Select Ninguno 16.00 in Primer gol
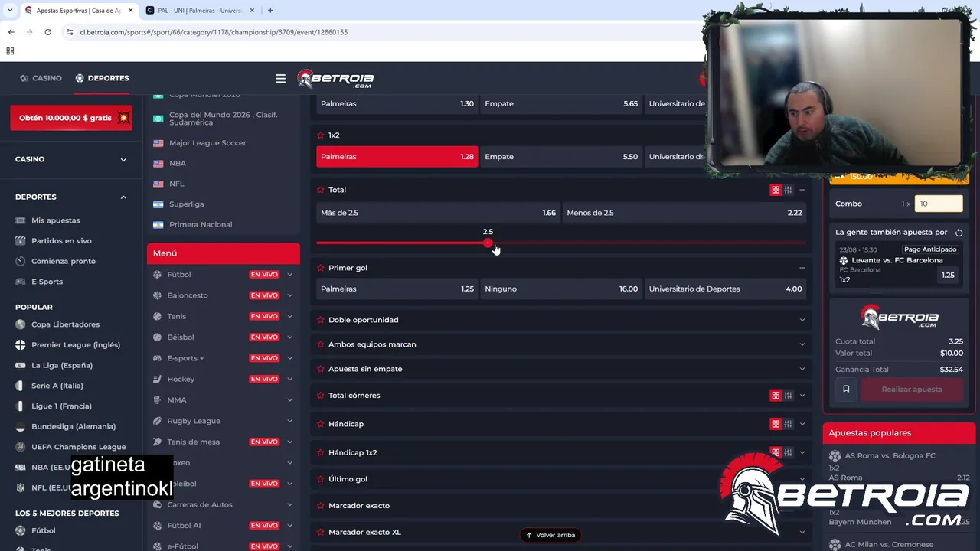This screenshot has height=551, width=980. (x=561, y=289)
